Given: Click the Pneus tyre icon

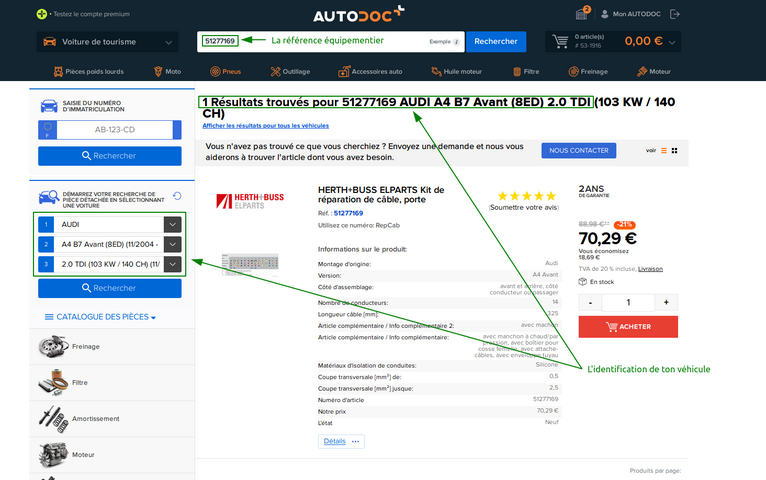Looking at the screenshot, I should coord(215,71).
